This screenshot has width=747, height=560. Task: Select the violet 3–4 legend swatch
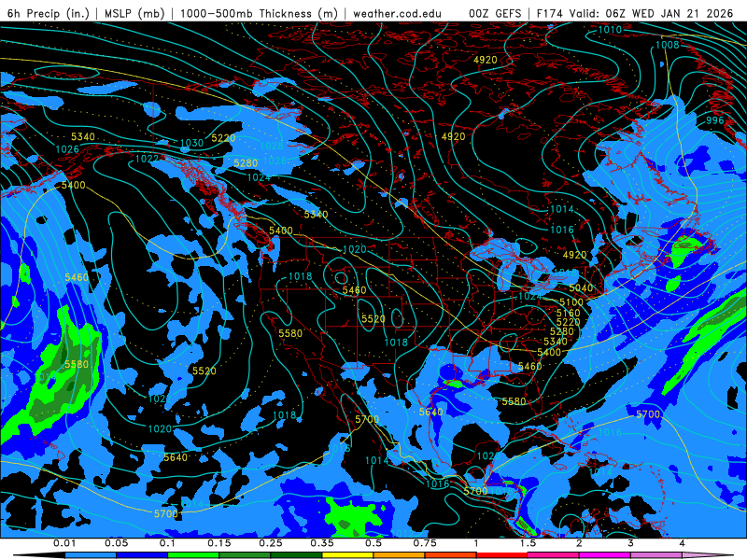point(656,555)
